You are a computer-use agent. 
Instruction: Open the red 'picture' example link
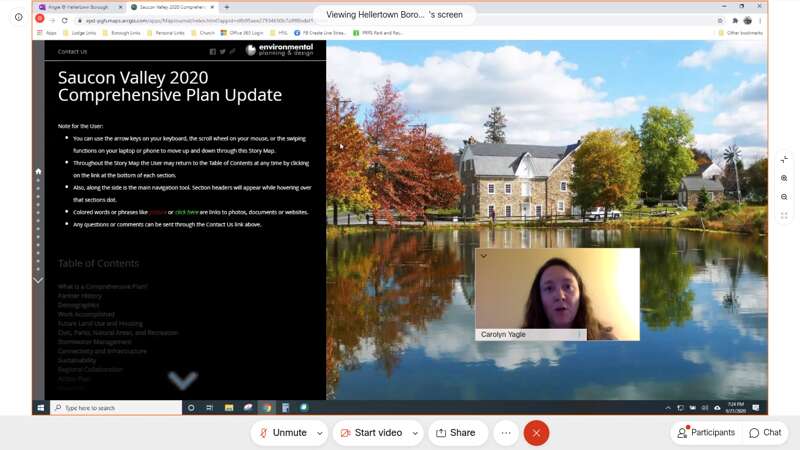(158, 212)
